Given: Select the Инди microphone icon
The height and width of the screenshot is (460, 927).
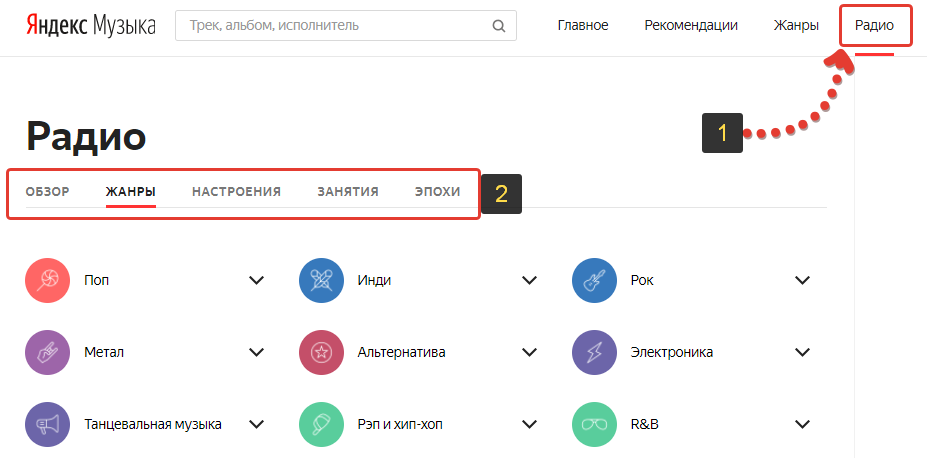Looking at the screenshot, I should pos(322,280).
